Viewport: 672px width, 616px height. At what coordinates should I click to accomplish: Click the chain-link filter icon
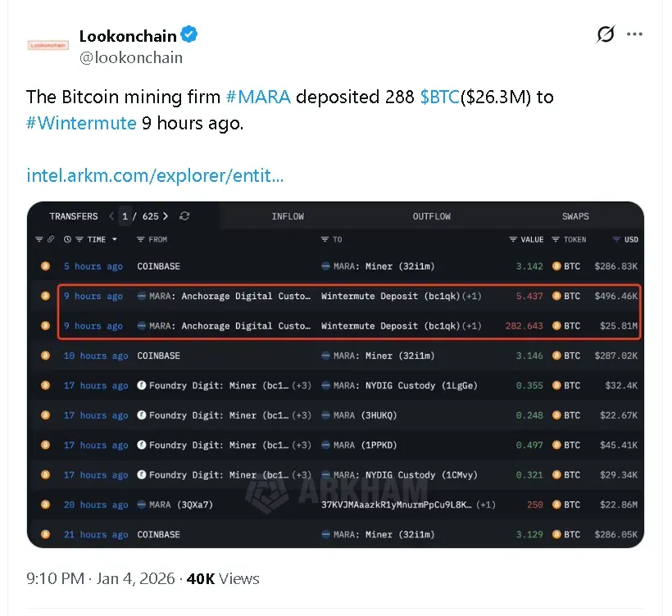tap(51, 239)
